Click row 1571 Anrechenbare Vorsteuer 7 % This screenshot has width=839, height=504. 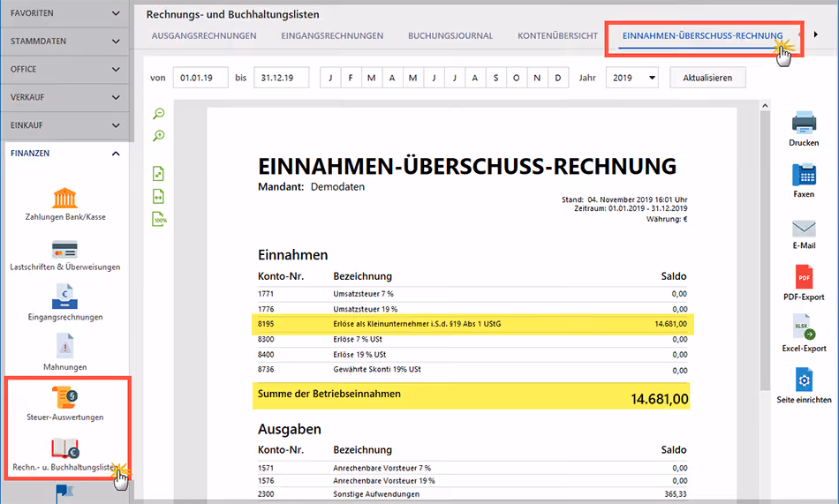472,468
